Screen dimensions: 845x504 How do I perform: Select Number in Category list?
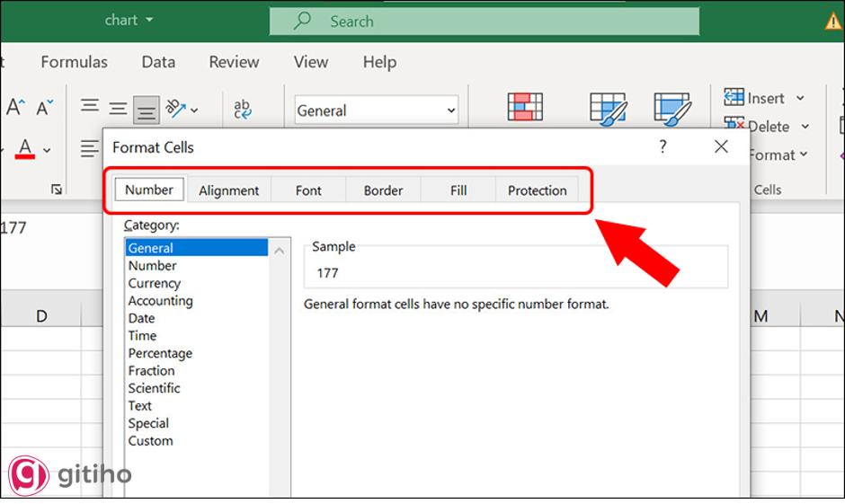point(197,265)
